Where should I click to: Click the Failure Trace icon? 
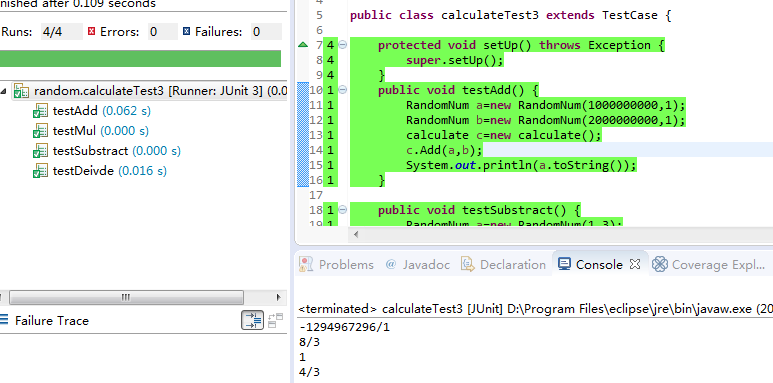pos(4,320)
